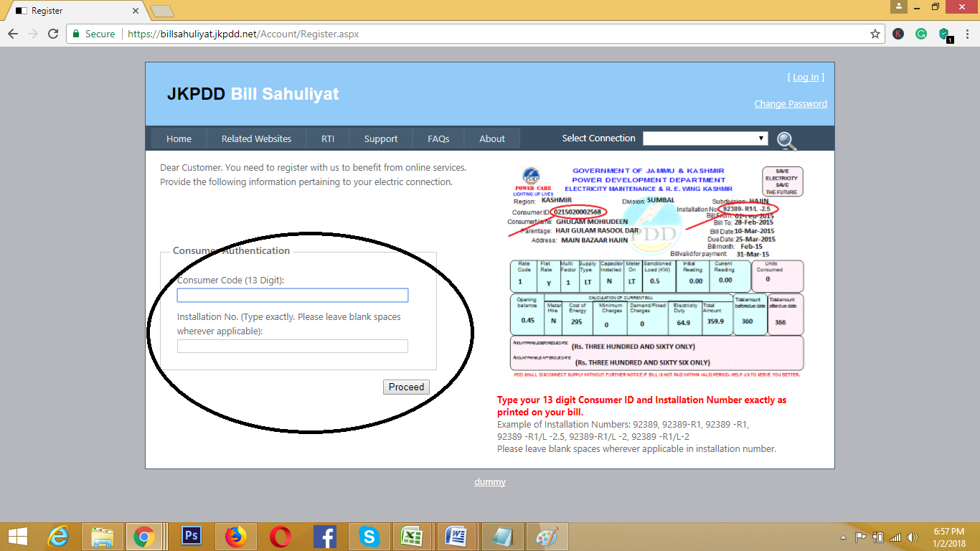Open File Explorer from the taskbar
980x551 pixels.
click(x=103, y=537)
